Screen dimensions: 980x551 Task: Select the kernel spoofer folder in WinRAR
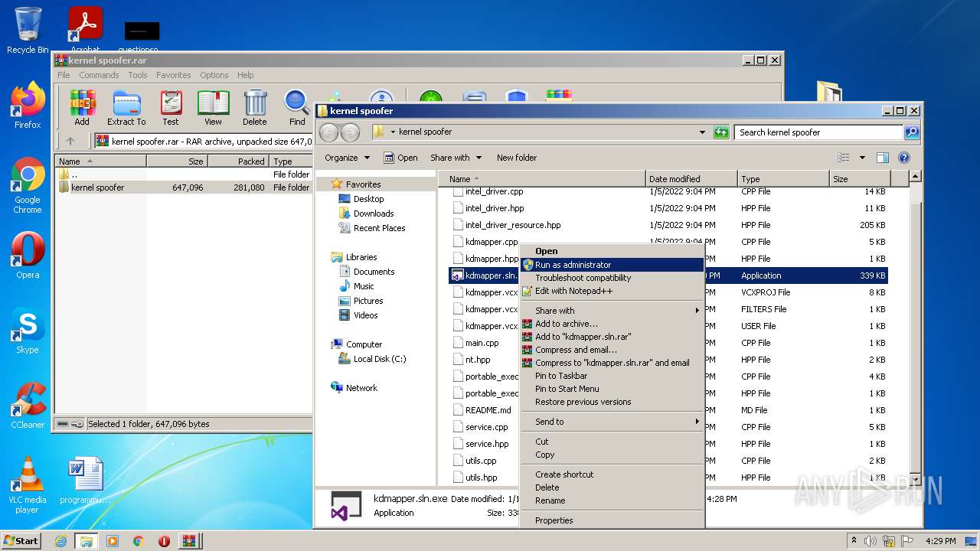click(x=97, y=187)
